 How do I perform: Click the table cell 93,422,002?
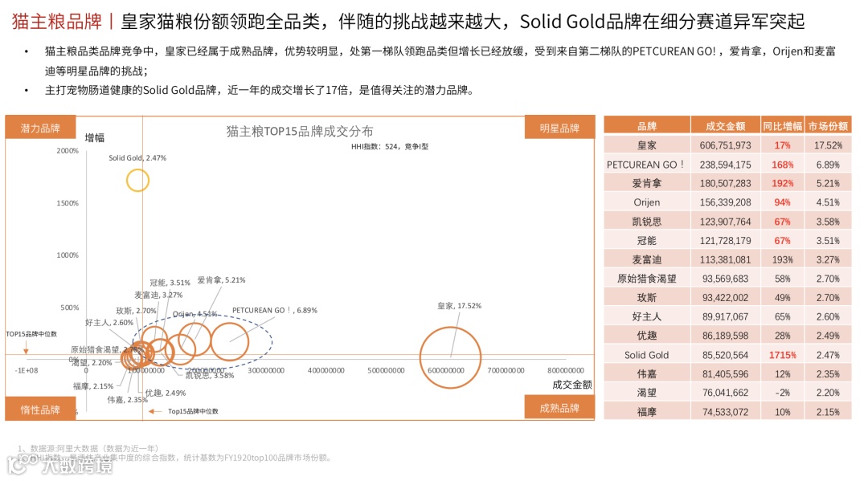click(x=725, y=297)
